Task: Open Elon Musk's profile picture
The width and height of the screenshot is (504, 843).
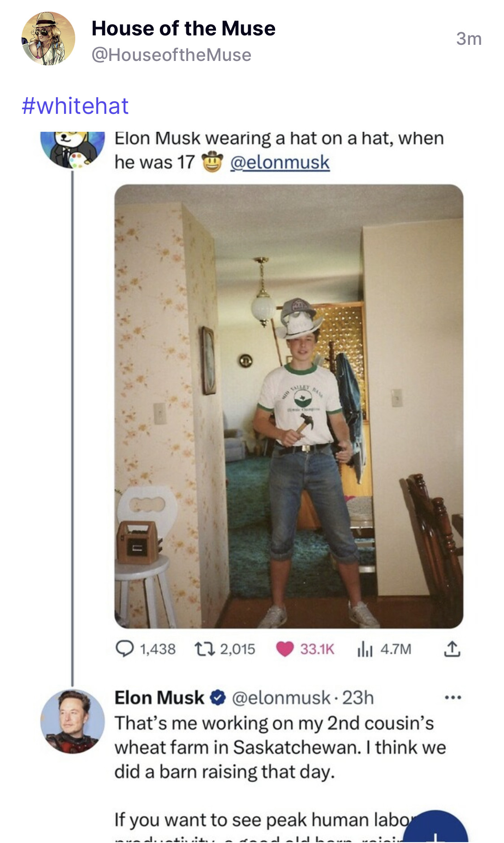Action: click(x=73, y=721)
